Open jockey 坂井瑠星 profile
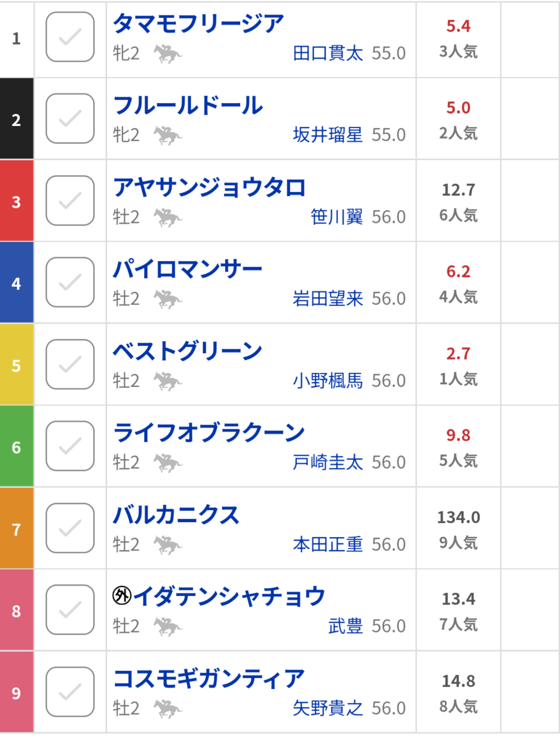560x741 pixels. coord(328,135)
